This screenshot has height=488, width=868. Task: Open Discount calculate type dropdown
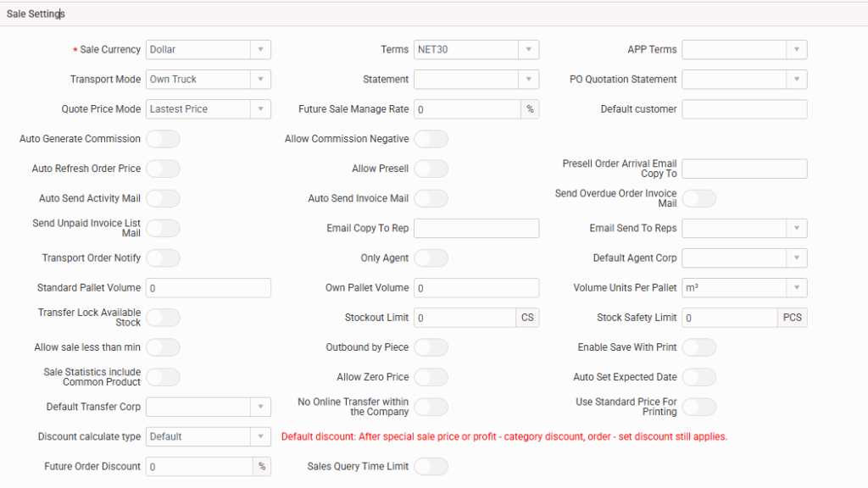(208, 437)
